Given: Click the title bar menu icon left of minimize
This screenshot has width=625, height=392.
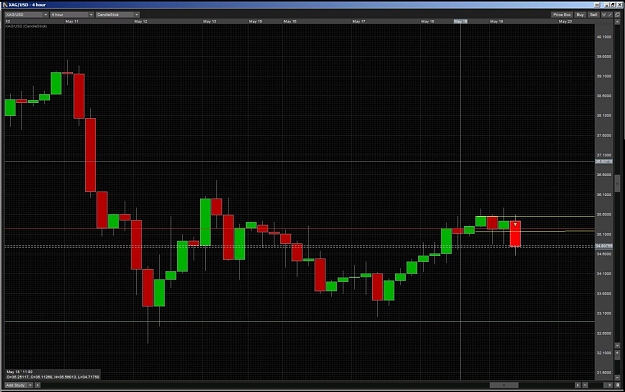Looking at the screenshot, I should [x=597, y=5].
